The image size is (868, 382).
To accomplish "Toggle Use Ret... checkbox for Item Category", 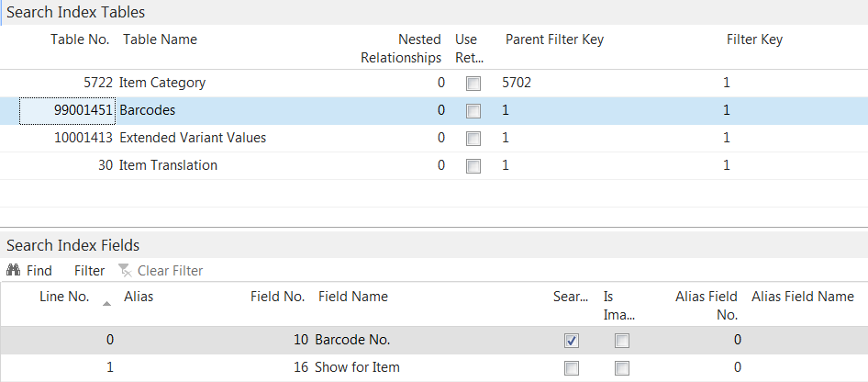I will tap(473, 84).
